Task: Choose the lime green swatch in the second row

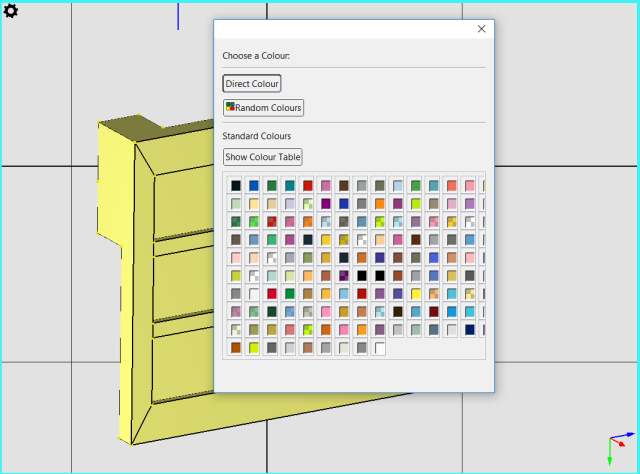Action: point(416,204)
